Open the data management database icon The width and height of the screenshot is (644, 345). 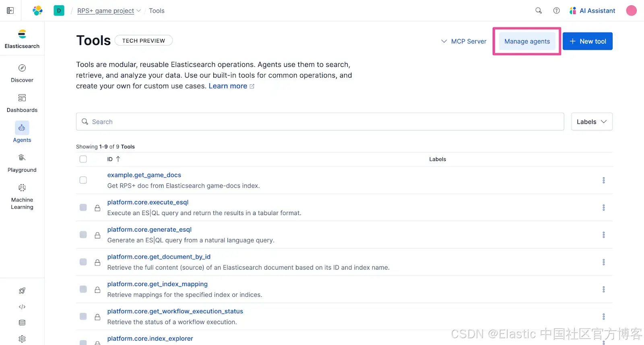[x=22, y=322]
